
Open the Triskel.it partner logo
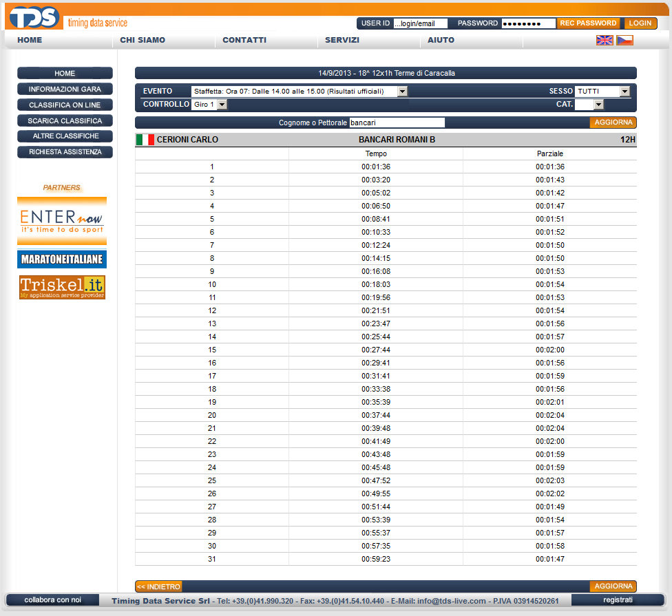tap(62, 287)
